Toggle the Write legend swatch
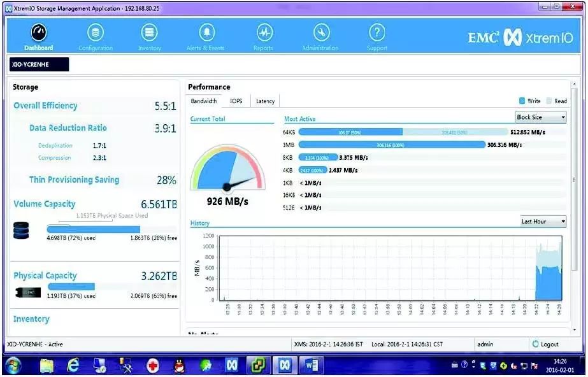This screenshot has width=588, height=377. point(522,101)
